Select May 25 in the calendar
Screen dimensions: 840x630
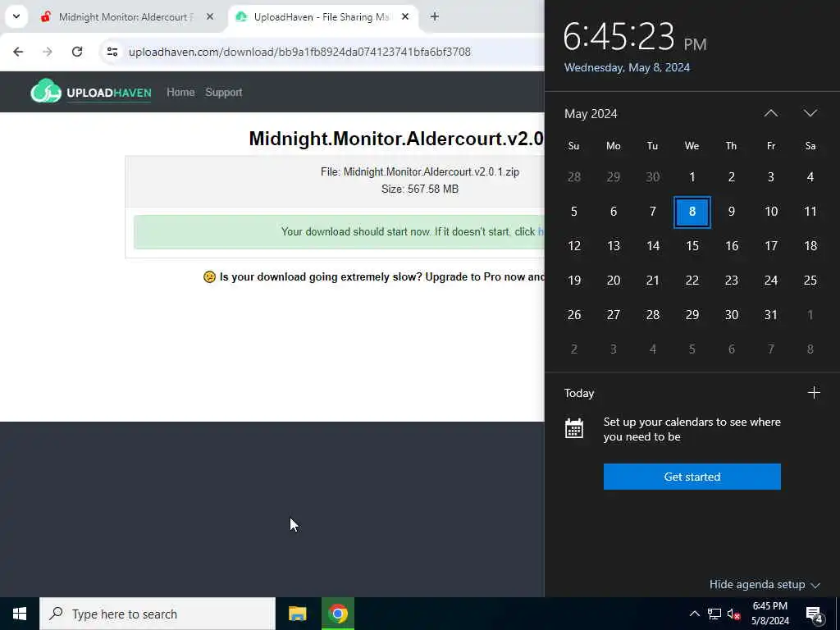[x=810, y=281]
